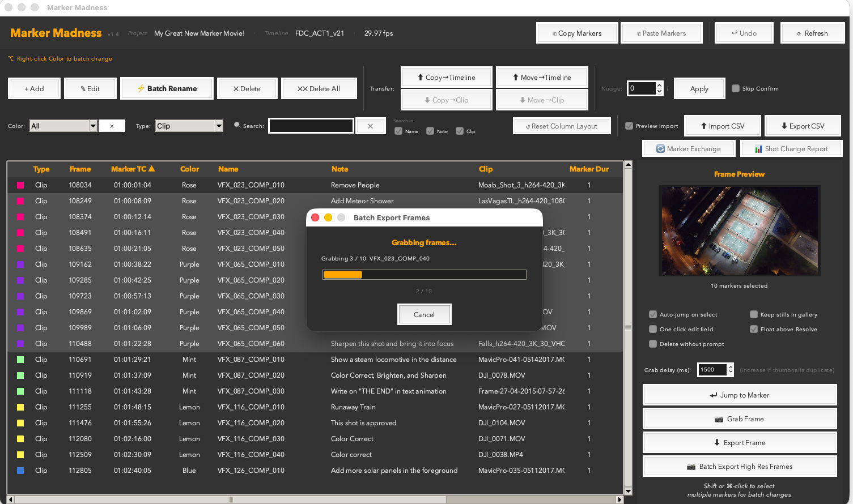853x504 pixels.
Task: Click Blue swatch for VFX_126_COMP_010
Action: (x=20, y=471)
